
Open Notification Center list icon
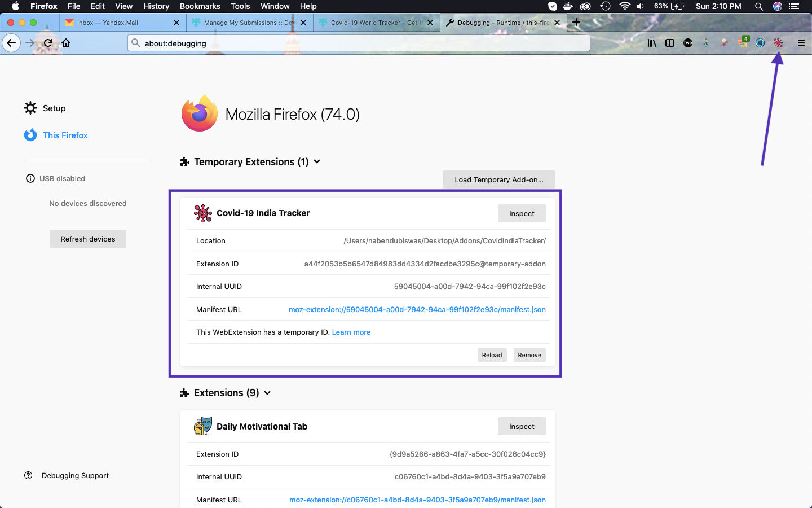tap(795, 6)
